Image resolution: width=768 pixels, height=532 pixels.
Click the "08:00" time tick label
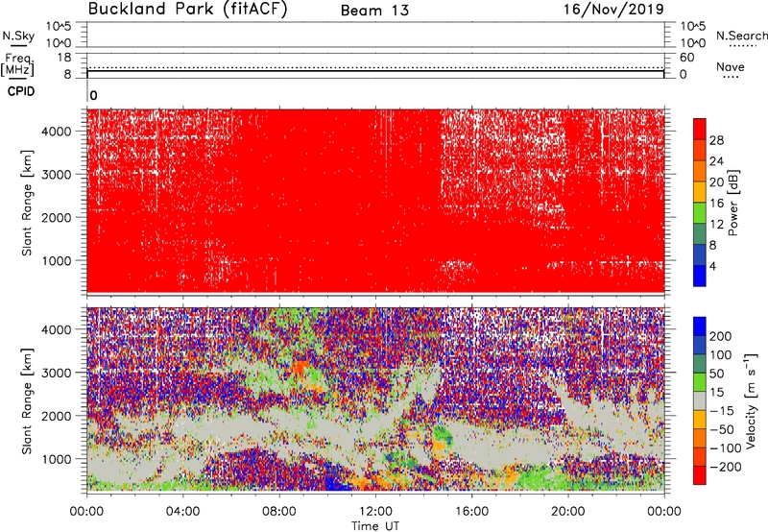(x=279, y=512)
